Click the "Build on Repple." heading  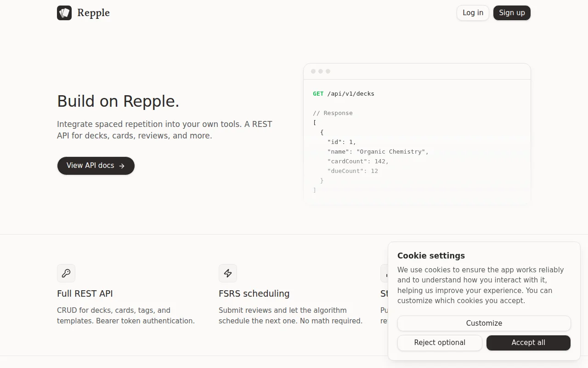118,101
